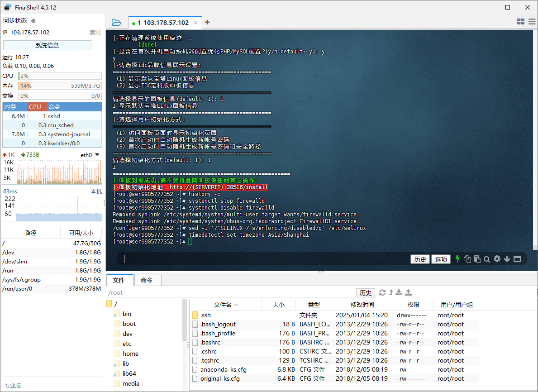538x392 pixels.
Task: Sort files by 文件名 column header
Action: 223,305
